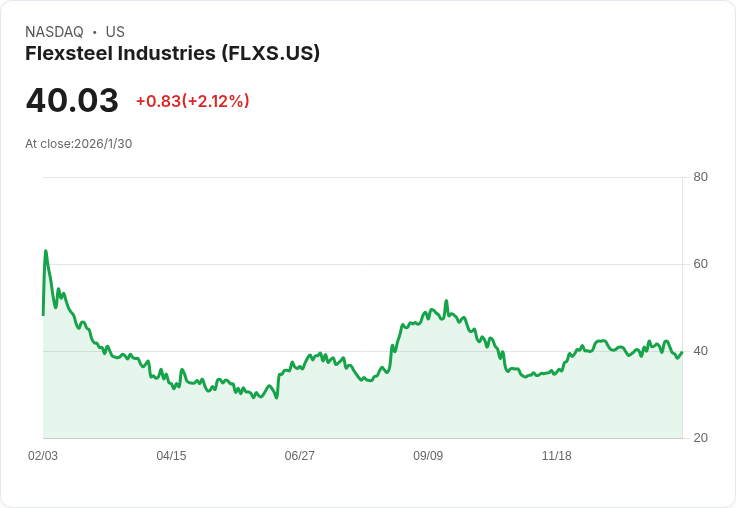The height and width of the screenshot is (508, 736).
Task: Select the 04/15 date axis label
Action: (x=171, y=456)
